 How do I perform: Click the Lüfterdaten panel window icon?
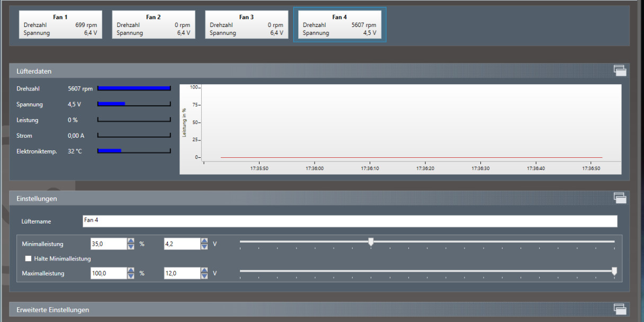tap(620, 70)
